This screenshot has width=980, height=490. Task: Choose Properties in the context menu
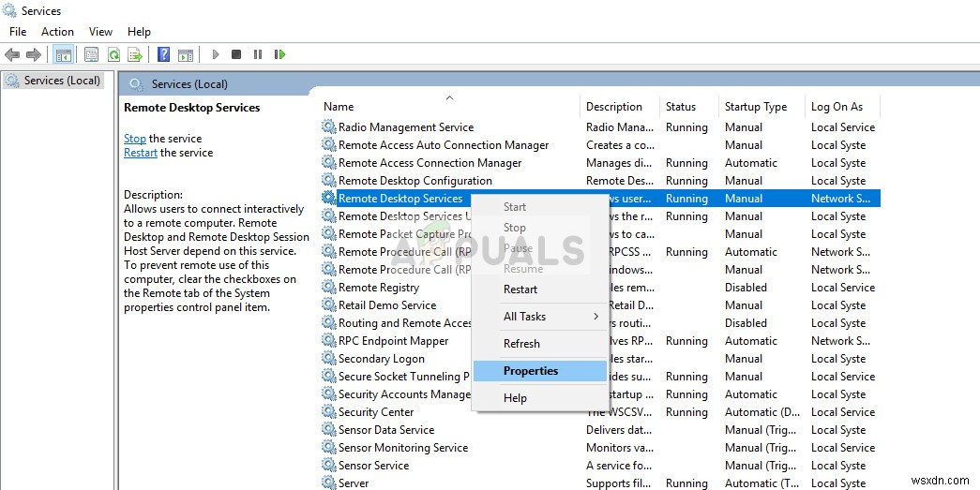(x=539, y=371)
